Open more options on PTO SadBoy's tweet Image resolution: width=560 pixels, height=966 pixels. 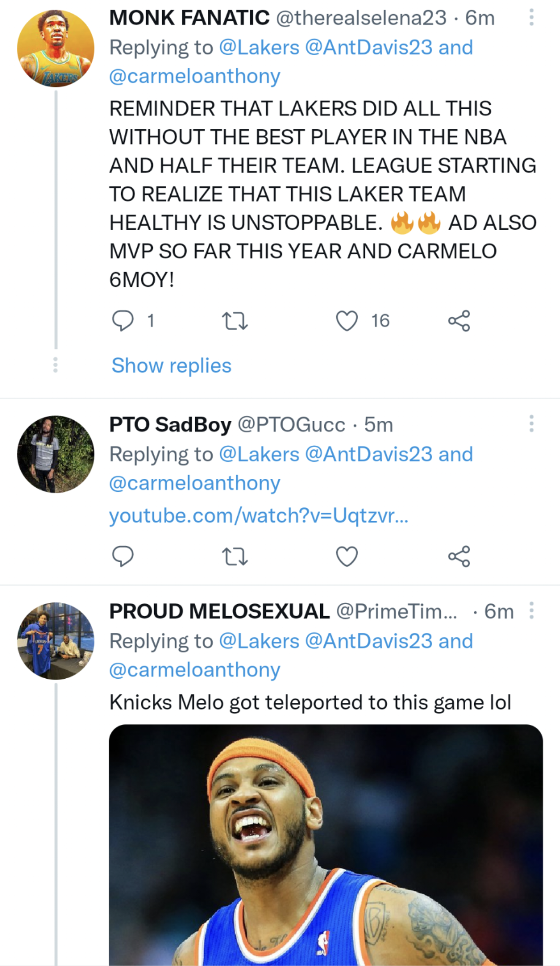531,424
